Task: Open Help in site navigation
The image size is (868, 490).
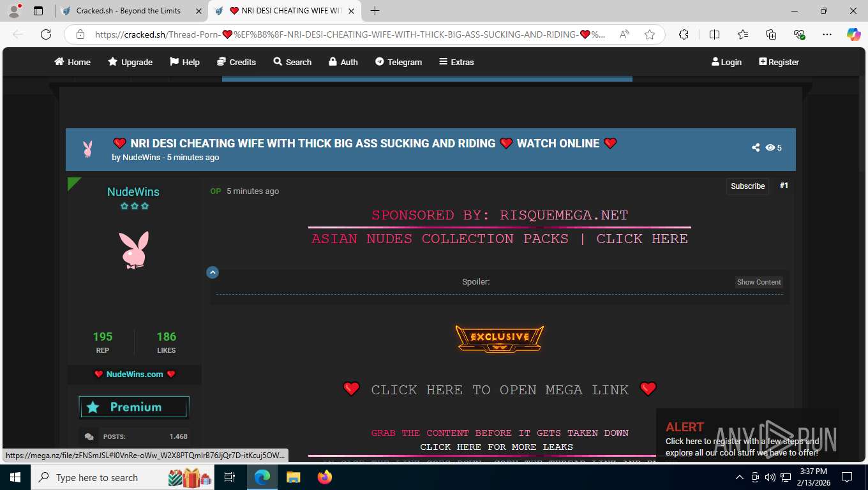Action: (184, 62)
